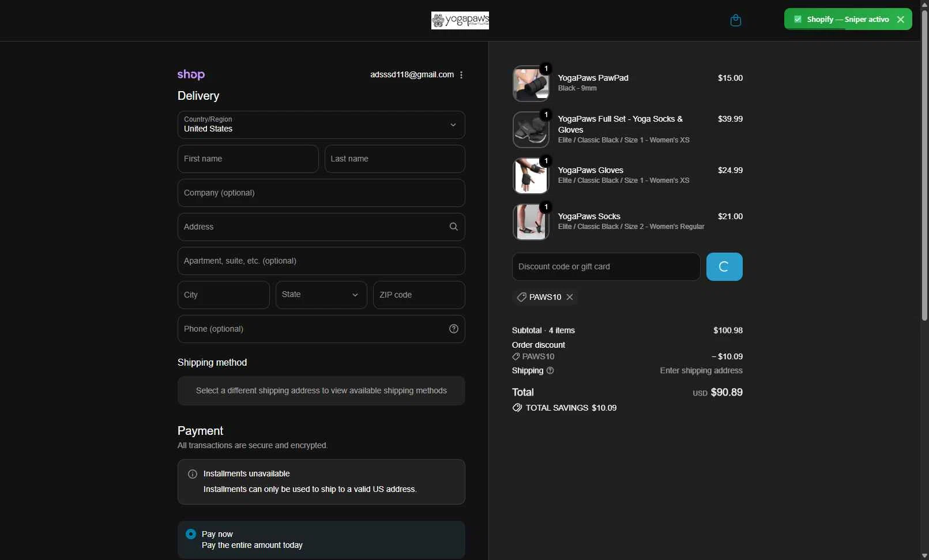Click the shipping methods notice box
The height and width of the screenshot is (560, 929).
[x=321, y=391]
